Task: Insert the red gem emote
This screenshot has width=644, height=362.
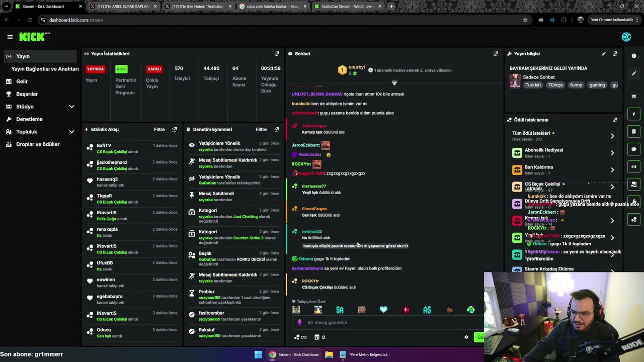Action: pos(406,310)
